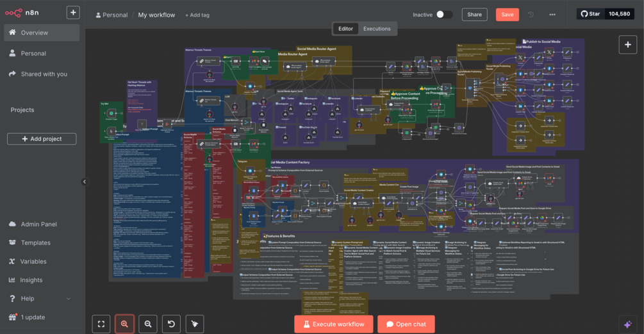Tidy up workflow nodes icon
644x334 pixels.
[x=195, y=324]
